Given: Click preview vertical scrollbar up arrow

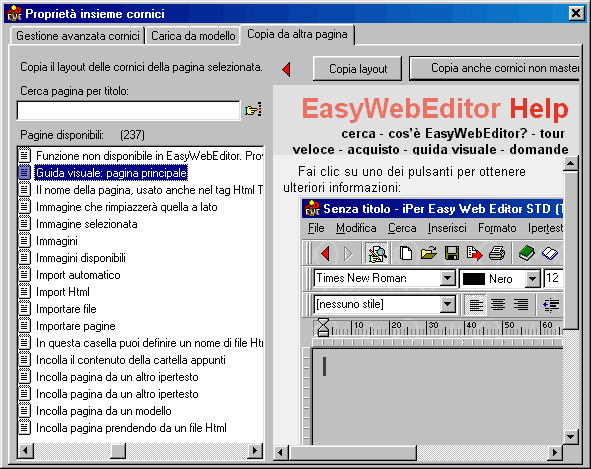Looking at the screenshot, I should [571, 163].
